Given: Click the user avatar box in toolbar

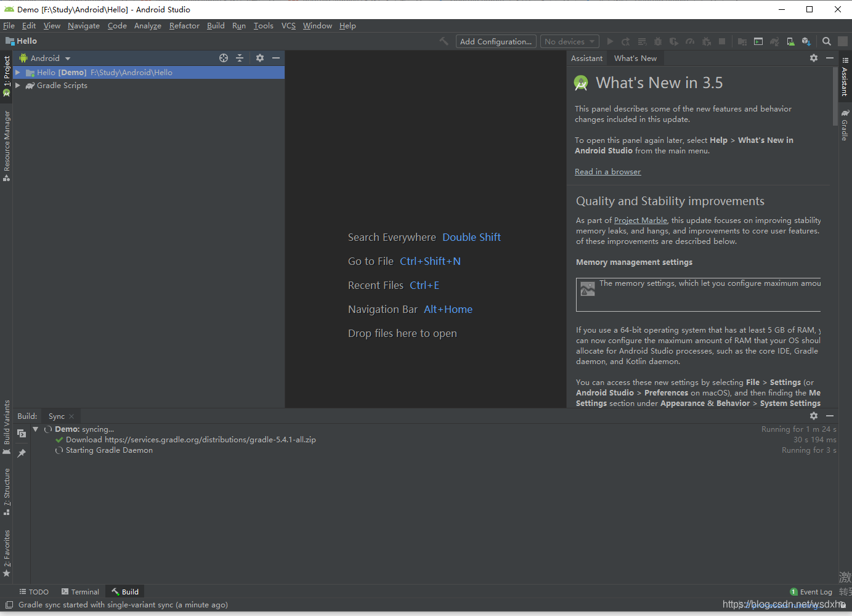Looking at the screenshot, I should pos(843,41).
